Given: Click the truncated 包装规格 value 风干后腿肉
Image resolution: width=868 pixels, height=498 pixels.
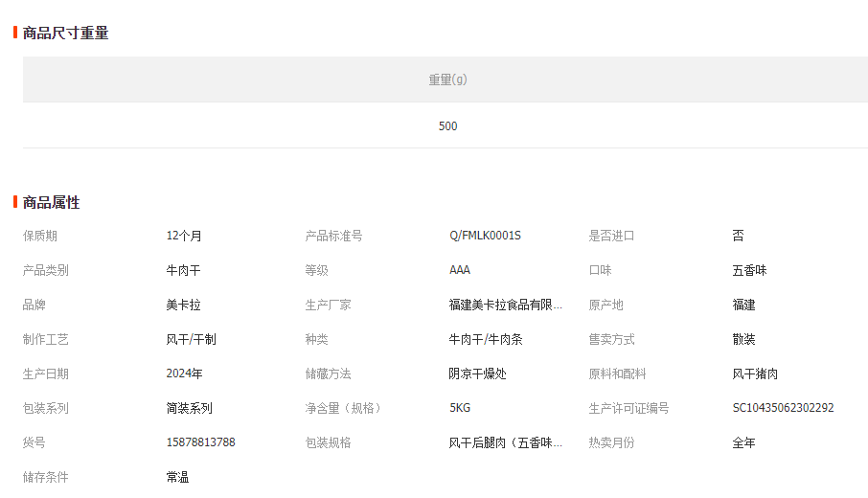Looking at the screenshot, I should click(x=505, y=443).
